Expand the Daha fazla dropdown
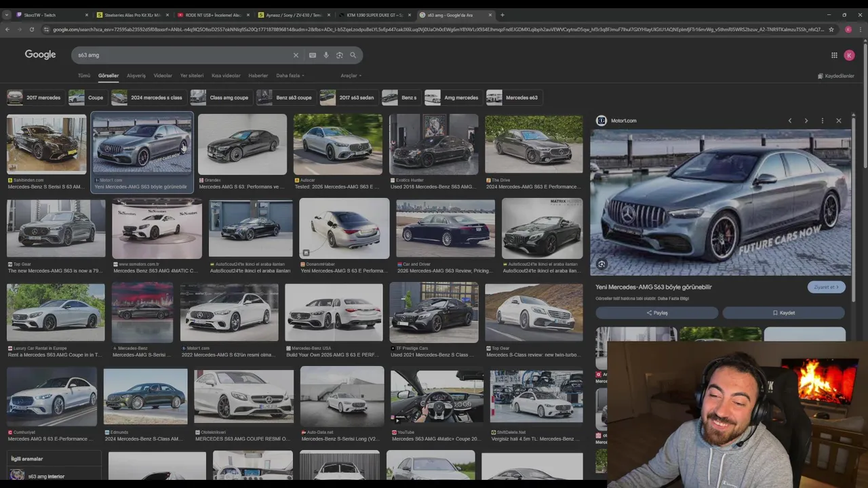Screen dimensions: 868x488 point(290,76)
